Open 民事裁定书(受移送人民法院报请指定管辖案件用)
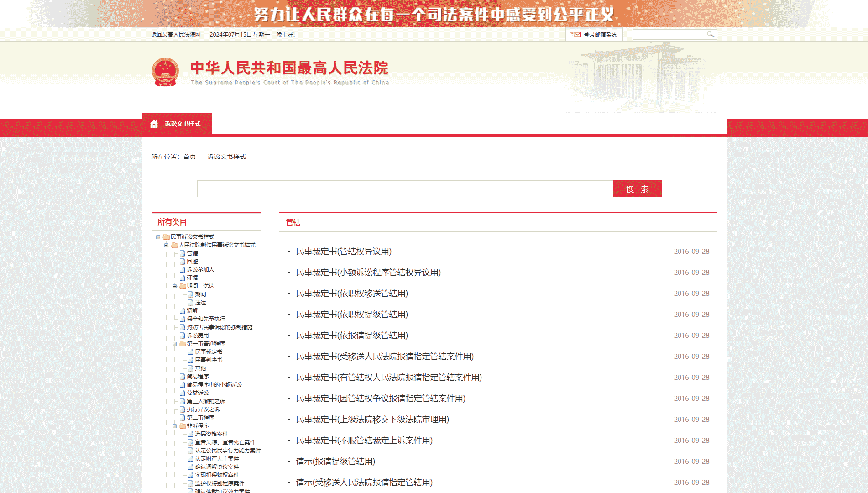This screenshot has width=868, height=493. point(385,357)
